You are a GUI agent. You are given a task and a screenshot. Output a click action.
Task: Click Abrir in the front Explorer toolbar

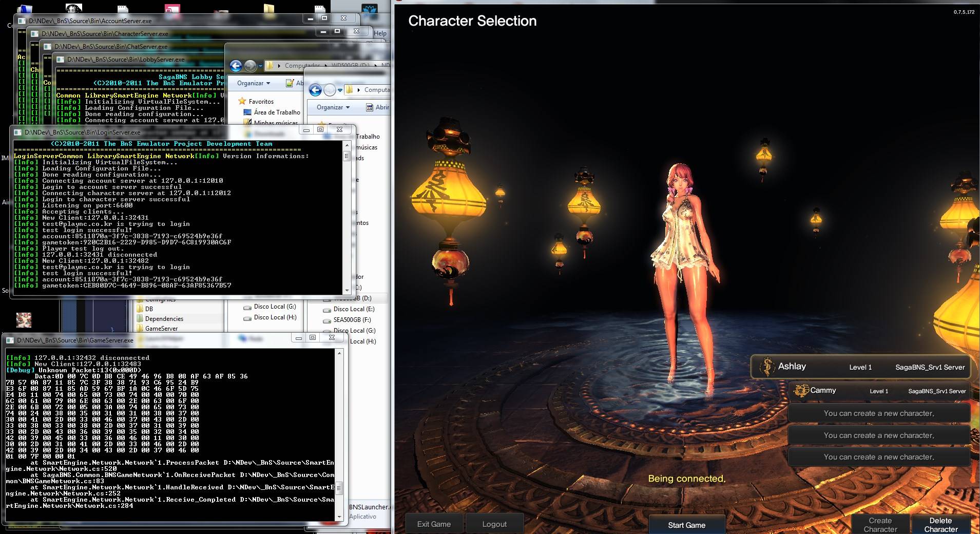point(377,107)
